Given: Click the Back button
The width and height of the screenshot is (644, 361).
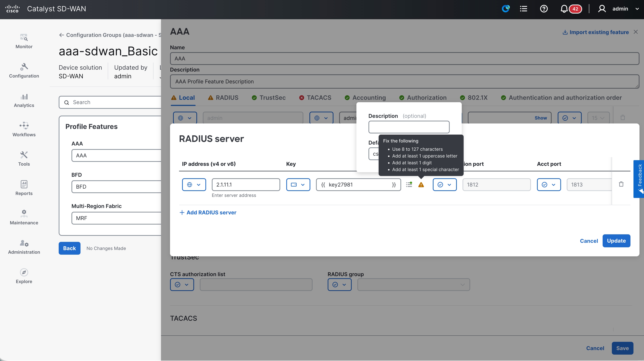Looking at the screenshot, I should pyautogui.click(x=70, y=248).
